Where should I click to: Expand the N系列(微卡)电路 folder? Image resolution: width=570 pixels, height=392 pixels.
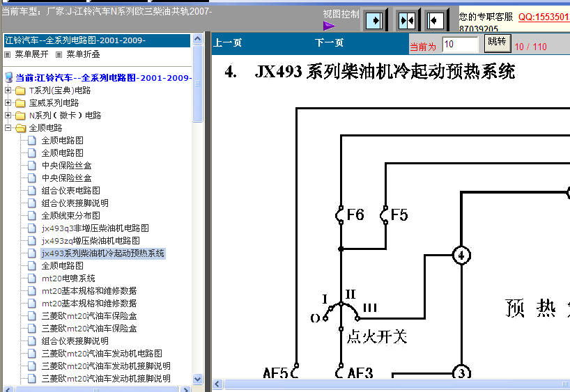click(x=8, y=115)
